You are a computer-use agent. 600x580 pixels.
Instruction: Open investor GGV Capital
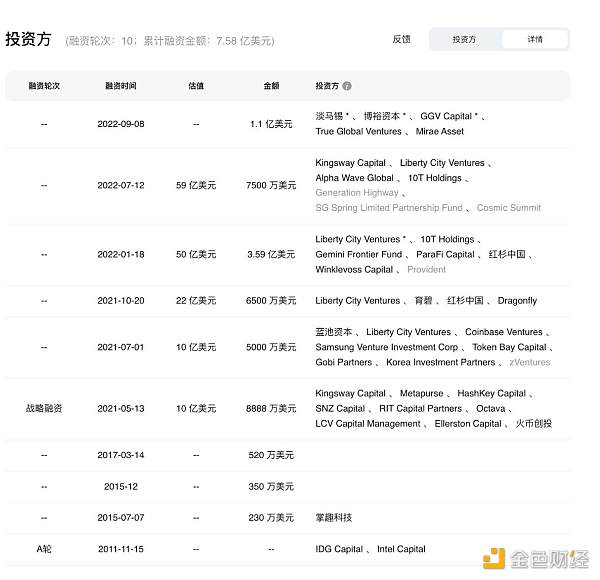(x=446, y=116)
